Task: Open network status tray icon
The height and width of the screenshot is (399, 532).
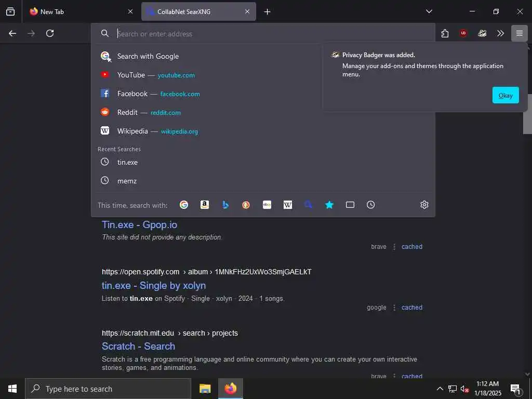Action: coord(453,389)
